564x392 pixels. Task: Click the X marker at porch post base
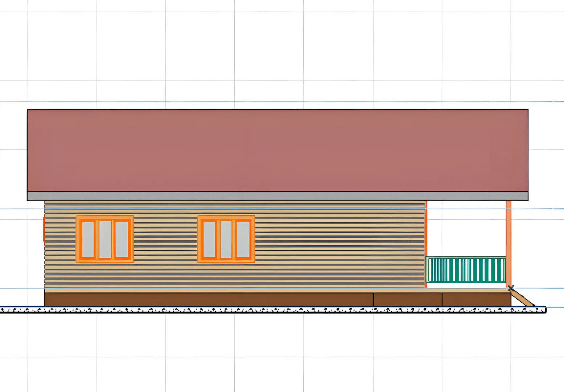(x=511, y=288)
